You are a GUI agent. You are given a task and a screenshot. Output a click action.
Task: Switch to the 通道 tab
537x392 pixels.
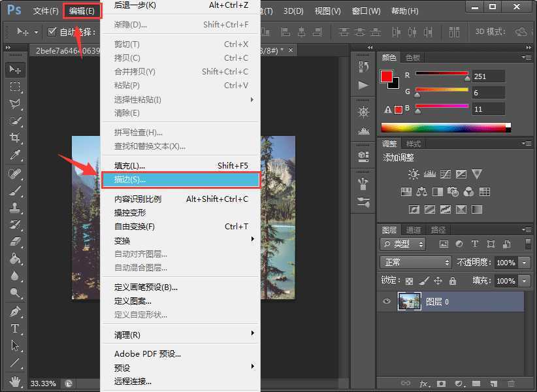414,230
